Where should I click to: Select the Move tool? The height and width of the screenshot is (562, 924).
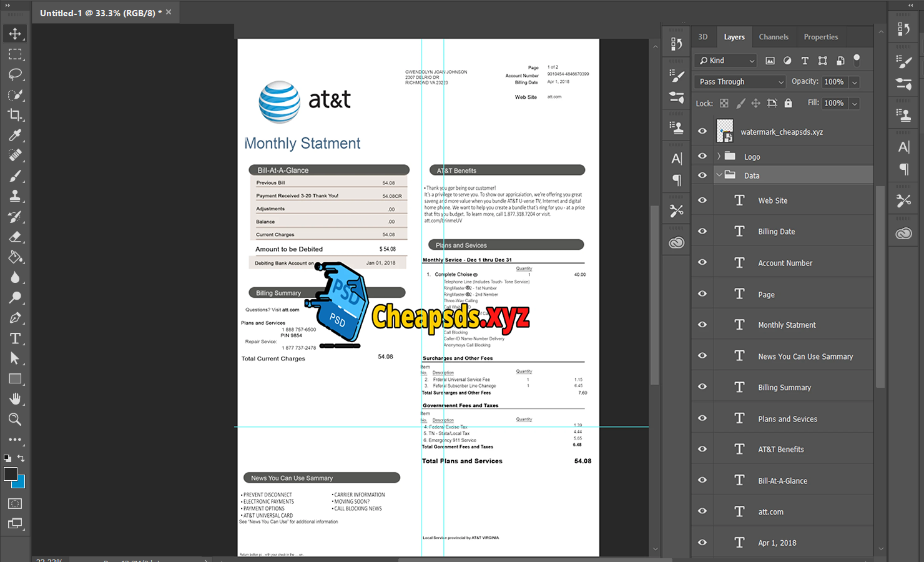pyautogui.click(x=15, y=34)
